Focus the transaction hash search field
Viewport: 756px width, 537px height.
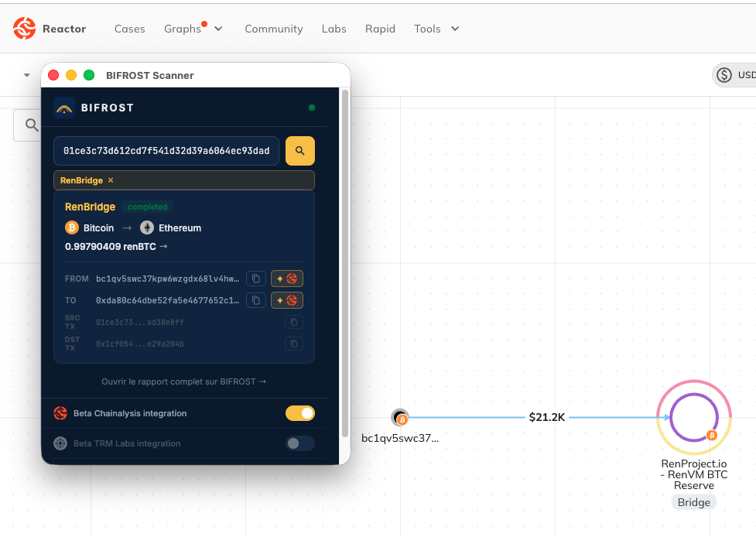coord(166,151)
